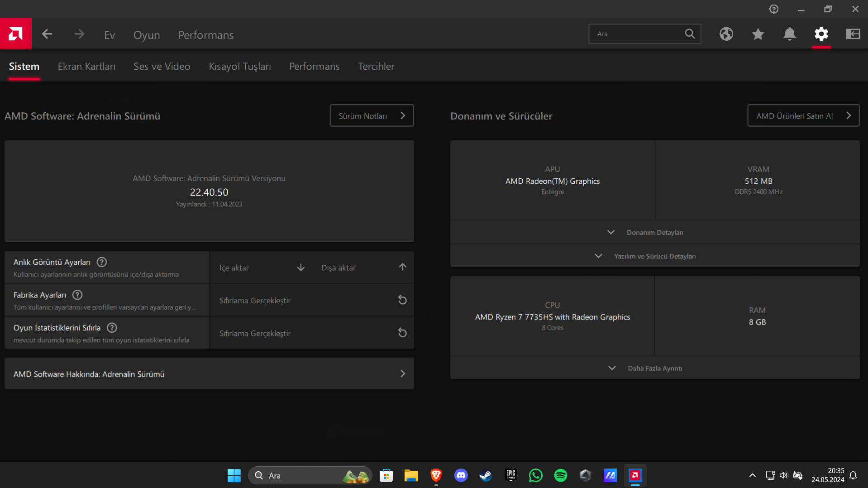Viewport: 868px width, 488px height.
Task: Open notifications bell icon
Action: coord(790,34)
